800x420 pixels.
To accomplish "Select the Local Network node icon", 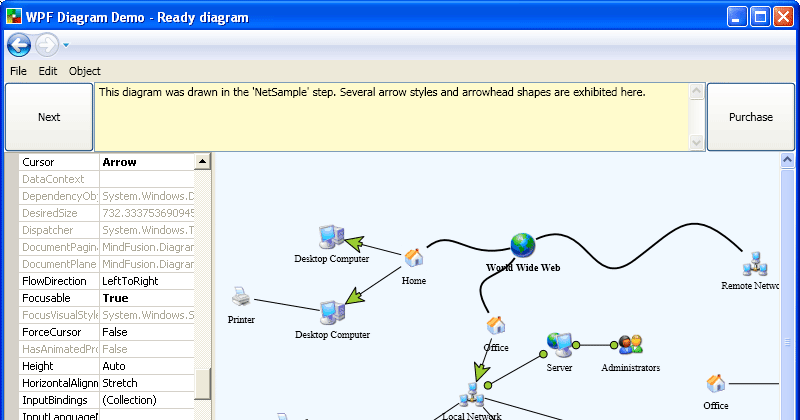I will 471,394.
